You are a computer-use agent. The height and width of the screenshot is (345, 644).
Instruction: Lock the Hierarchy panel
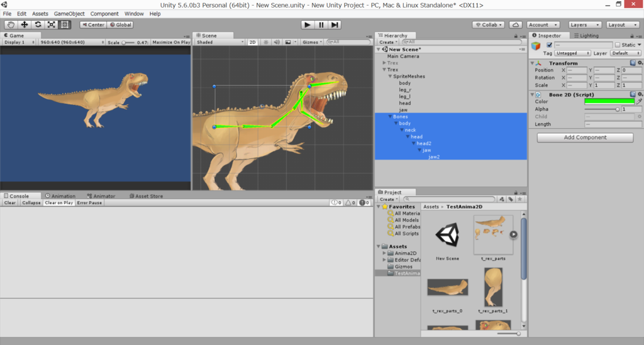click(516, 36)
